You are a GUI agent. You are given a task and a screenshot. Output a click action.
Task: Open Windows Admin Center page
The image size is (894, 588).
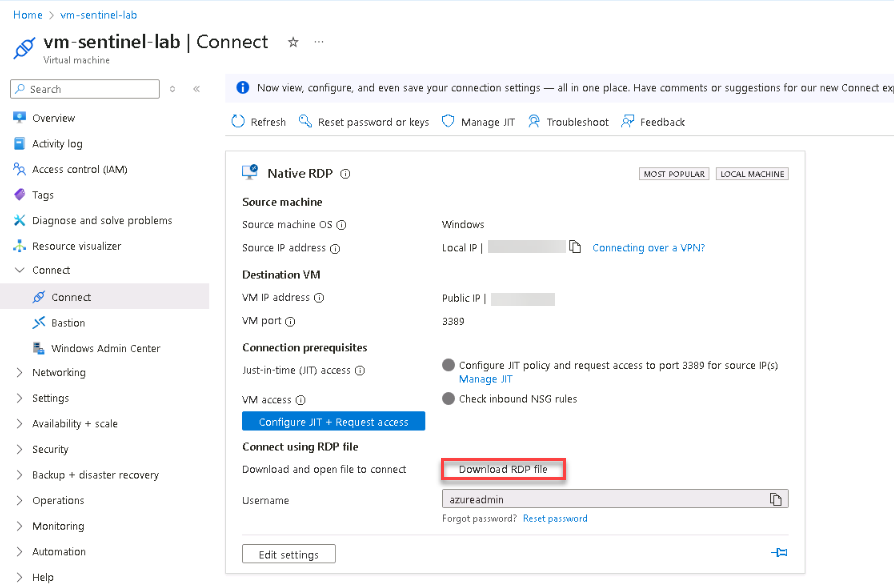coord(104,348)
